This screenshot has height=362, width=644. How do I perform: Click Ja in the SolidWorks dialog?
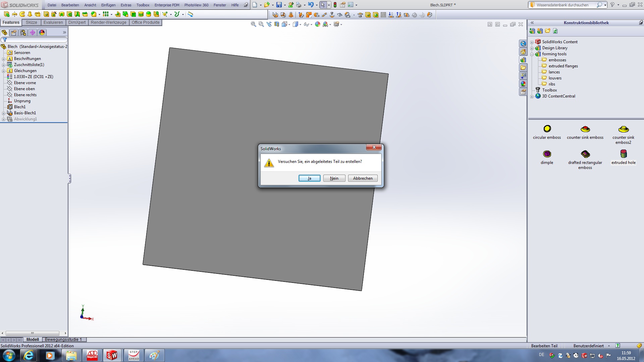pos(309,178)
